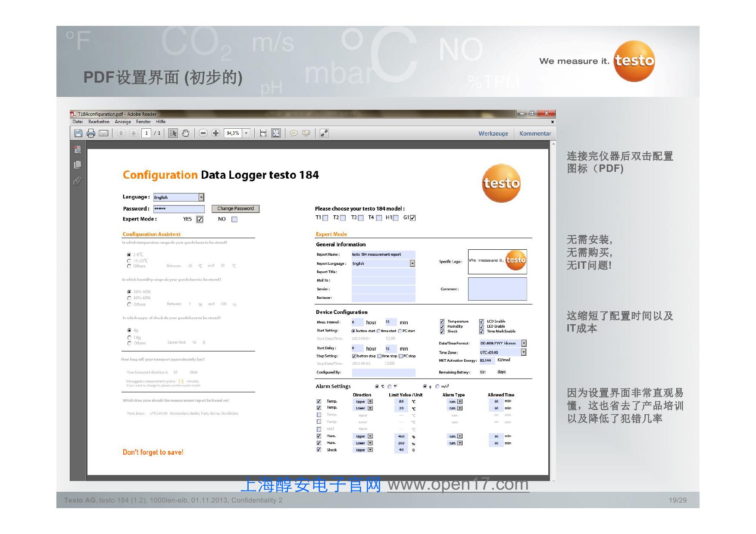Click the Report Name field
Viewport: 756px width, 534px height.
[383, 255]
